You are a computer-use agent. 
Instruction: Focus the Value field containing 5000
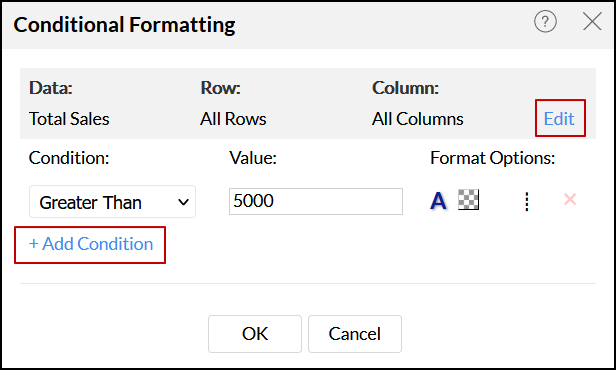tap(316, 201)
